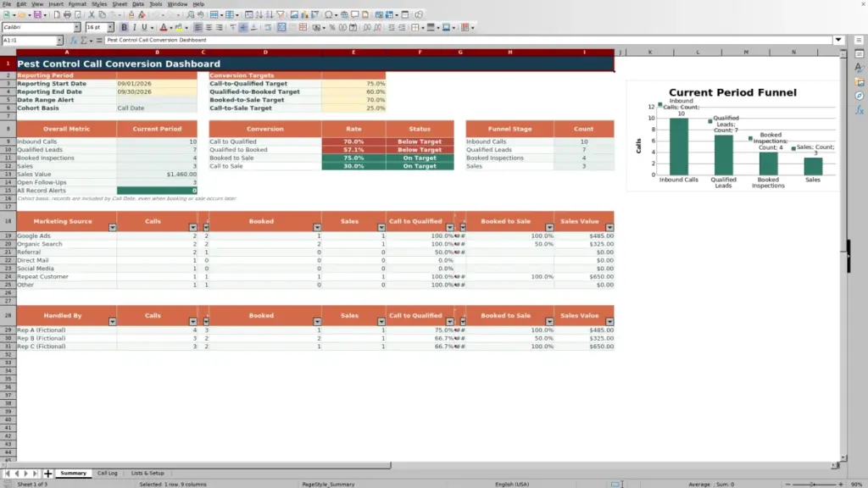This screenshot has width=868, height=488.
Task: Click the AutoFilter funnel icon
Action: click(x=280, y=14)
